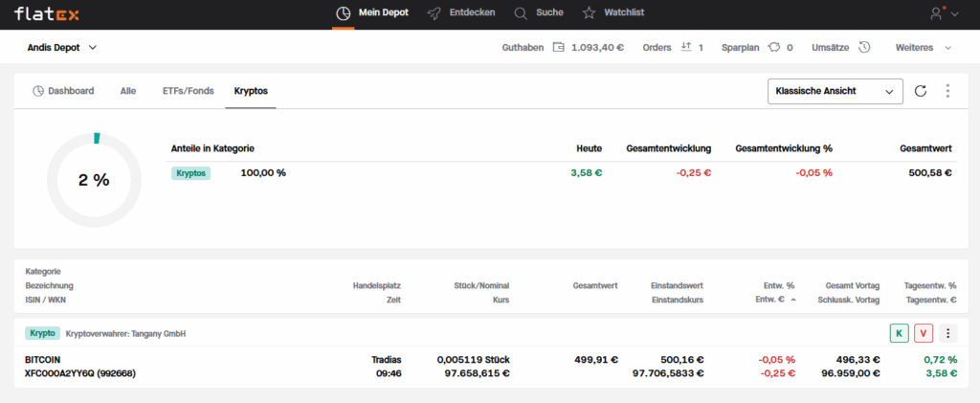Click the Sparplan piggy bank icon
Viewport: 980px width, 403px height.
pyautogui.click(x=774, y=47)
